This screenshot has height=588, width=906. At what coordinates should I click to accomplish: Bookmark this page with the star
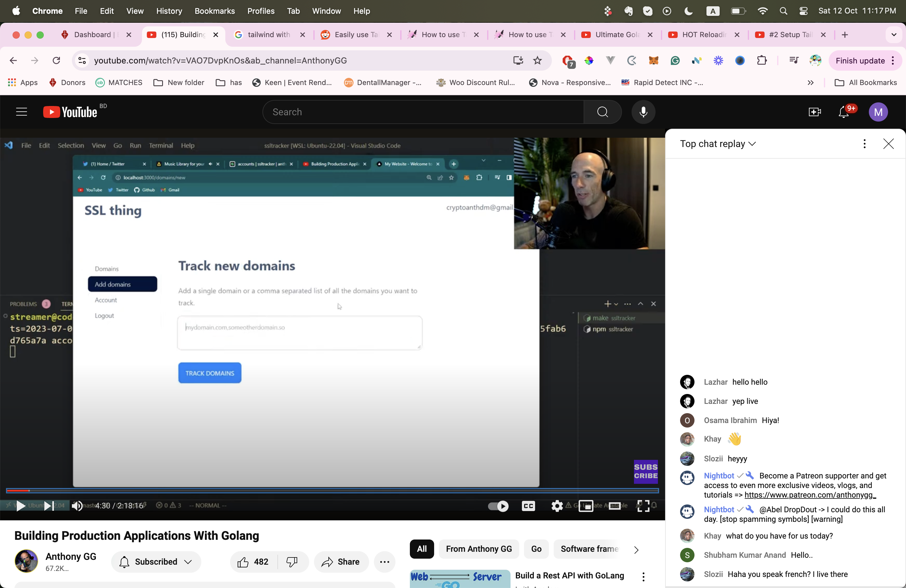537,60
